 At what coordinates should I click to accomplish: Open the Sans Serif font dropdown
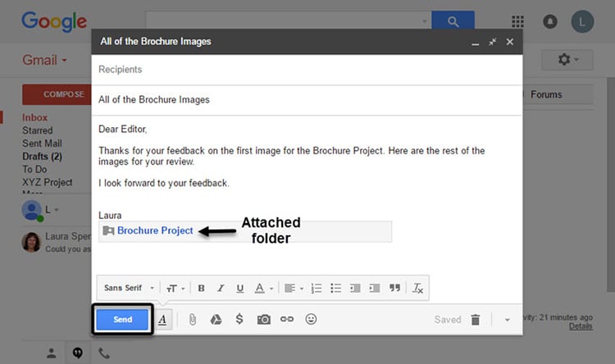click(129, 288)
